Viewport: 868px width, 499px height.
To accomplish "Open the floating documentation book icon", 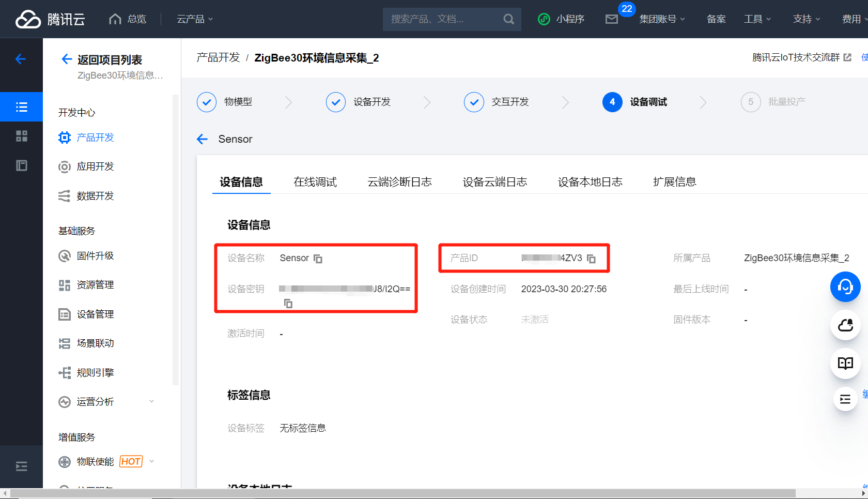I will pyautogui.click(x=845, y=364).
